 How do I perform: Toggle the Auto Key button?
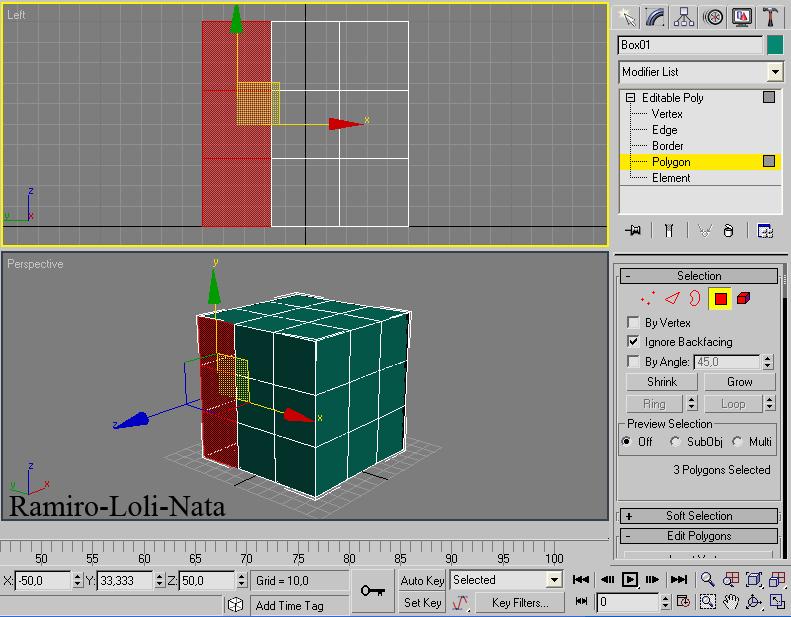422,581
